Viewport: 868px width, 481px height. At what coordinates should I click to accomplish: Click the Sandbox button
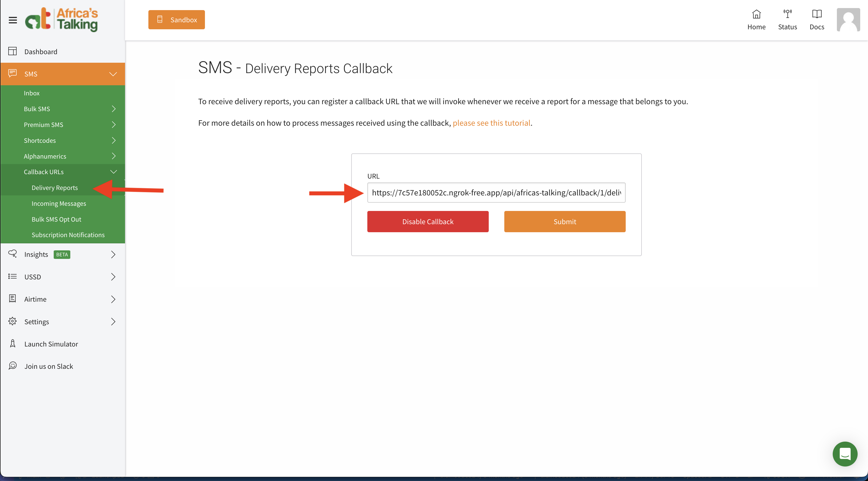coord(177,19)
